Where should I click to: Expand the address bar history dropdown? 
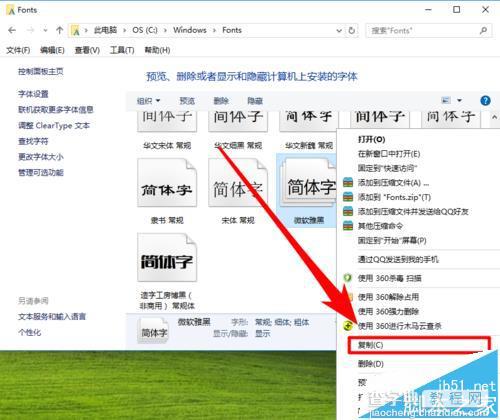pyautogui.click(x=339, y=31)
